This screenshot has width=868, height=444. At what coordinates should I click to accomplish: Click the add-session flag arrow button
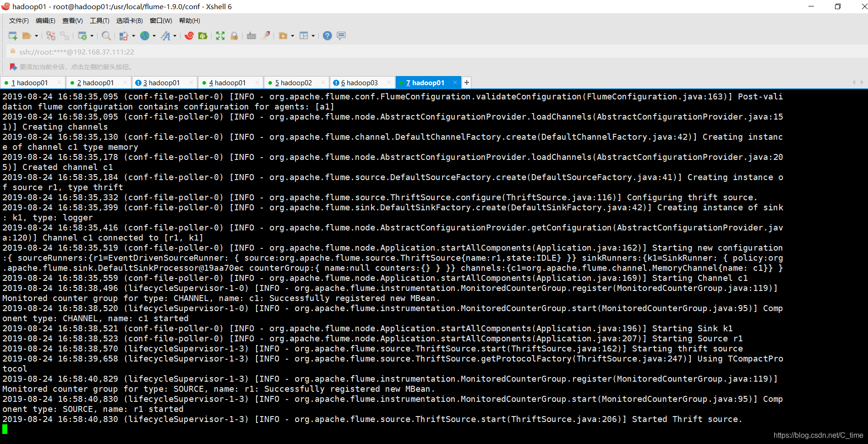point(13,67)
